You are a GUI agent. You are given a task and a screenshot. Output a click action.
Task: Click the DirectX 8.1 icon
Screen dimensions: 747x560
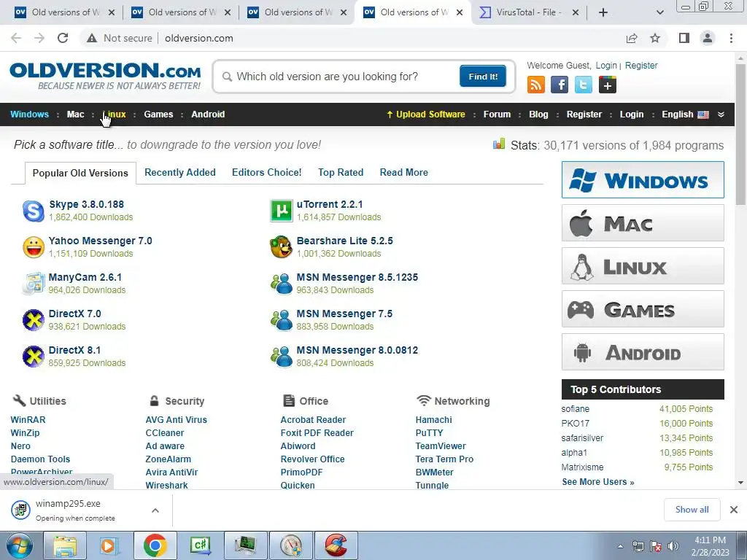(34, 356)
